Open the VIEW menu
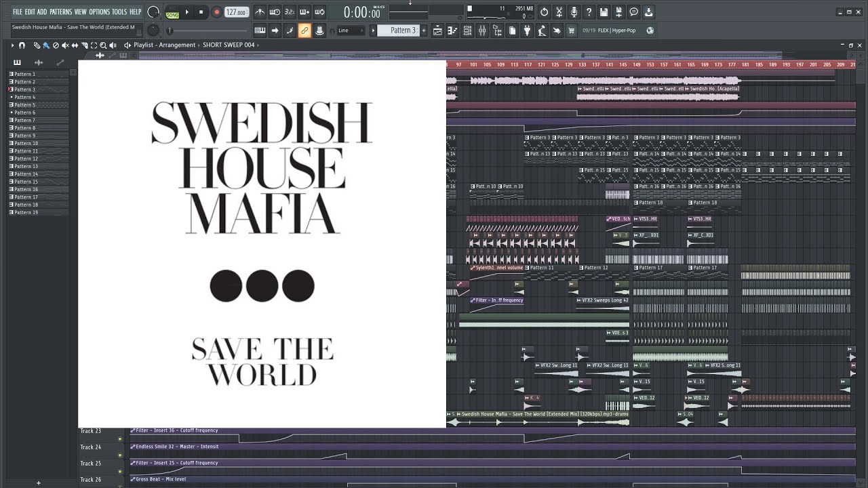868x488 pixels. tap(81, 12)
